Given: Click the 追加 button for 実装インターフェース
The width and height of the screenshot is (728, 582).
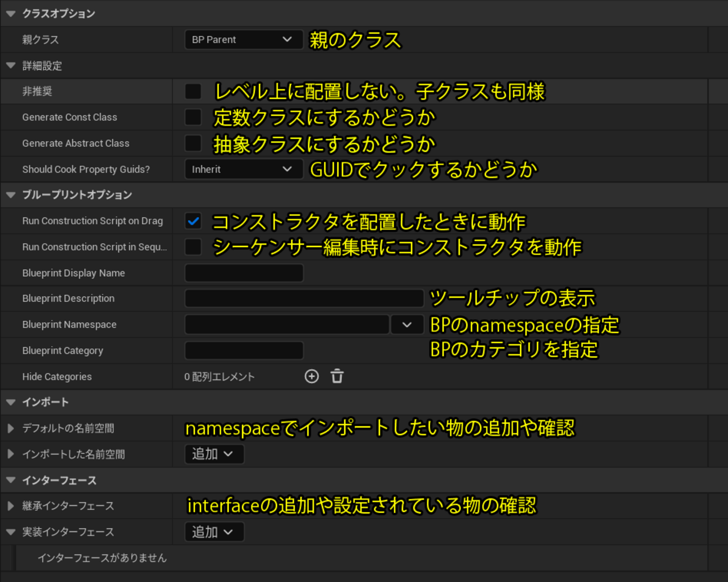Looking at the screenshot, I should pyautogui.click(x=214, y=532).
